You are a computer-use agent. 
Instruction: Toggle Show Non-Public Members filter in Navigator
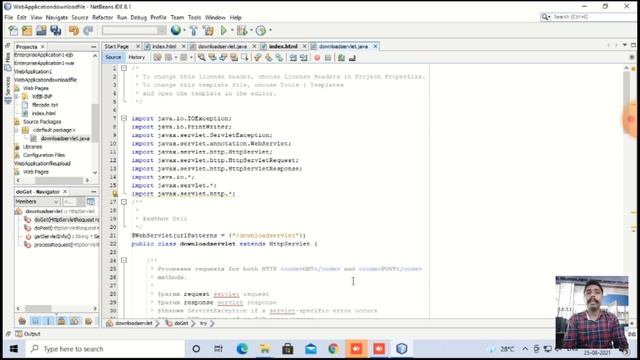[61, 321]
